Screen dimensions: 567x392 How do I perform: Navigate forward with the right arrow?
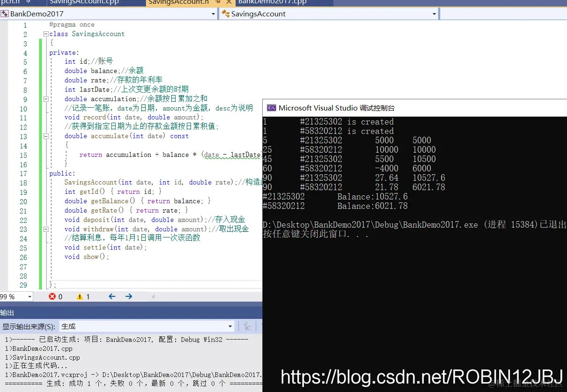(x=129, y=296)
